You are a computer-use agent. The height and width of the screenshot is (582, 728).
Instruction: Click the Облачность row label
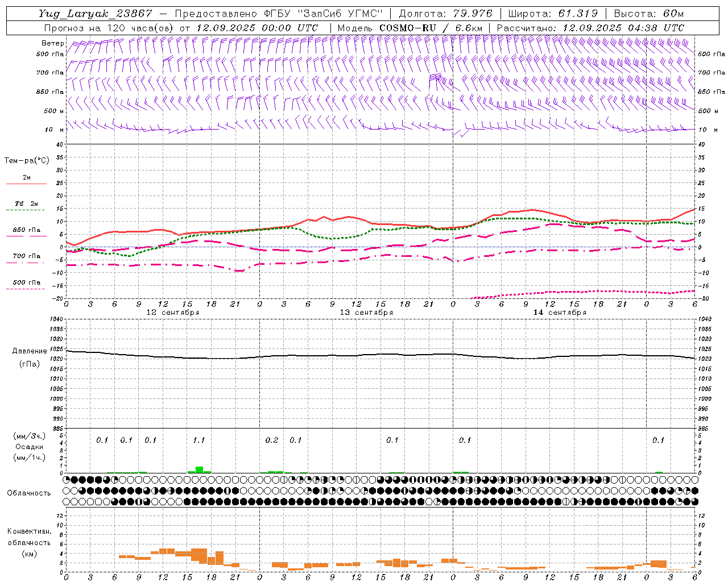(29, 493)
